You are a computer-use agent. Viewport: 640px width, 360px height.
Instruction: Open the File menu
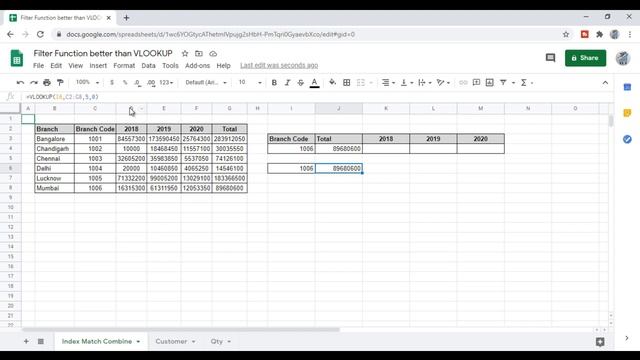click(38, 66)
